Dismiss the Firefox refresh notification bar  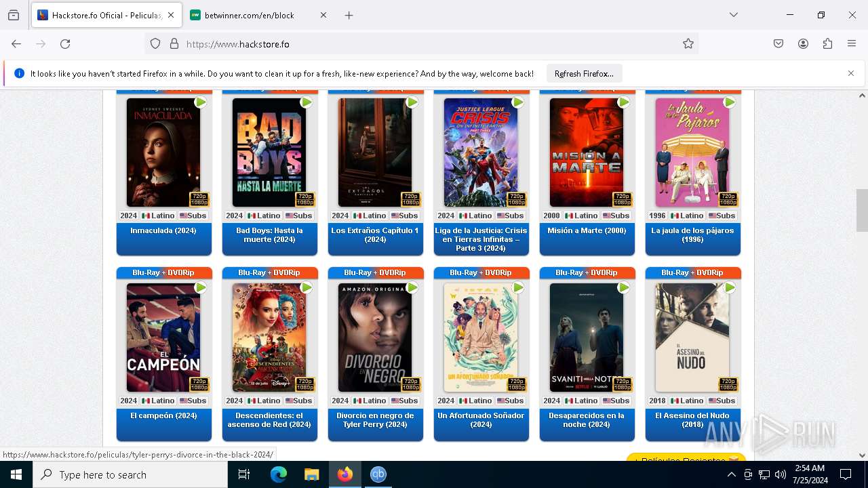click(x=851, y=73)
